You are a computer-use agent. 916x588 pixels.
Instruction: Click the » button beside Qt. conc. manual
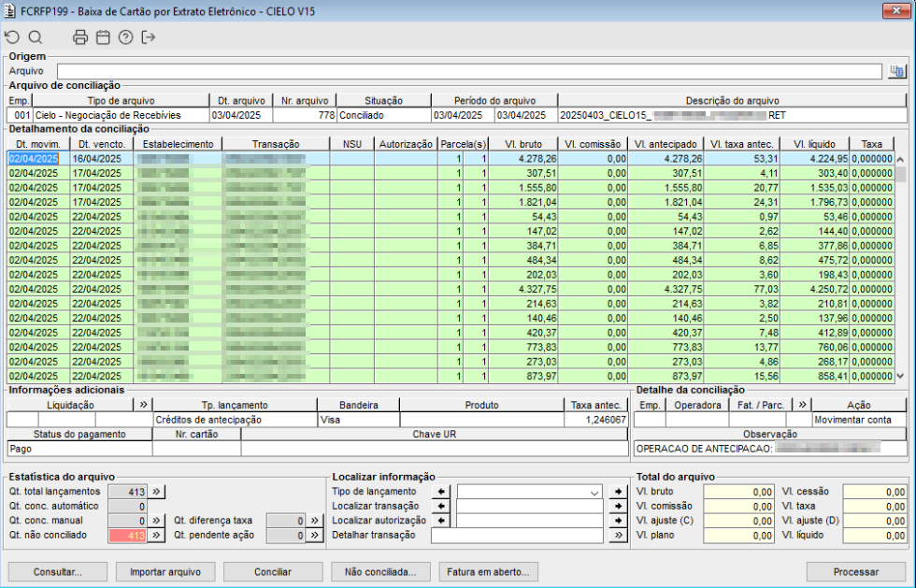pos(157,520)
